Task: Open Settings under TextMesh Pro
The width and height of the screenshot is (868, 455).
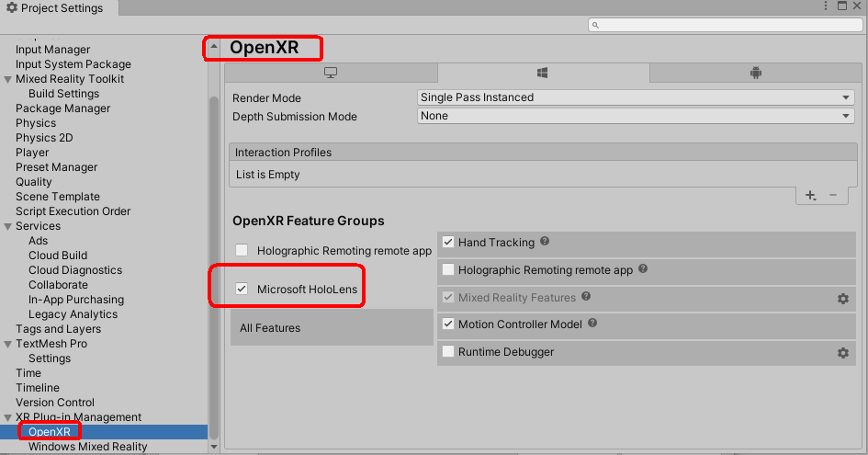Action: pyautogui.click(x=50, y=358)
